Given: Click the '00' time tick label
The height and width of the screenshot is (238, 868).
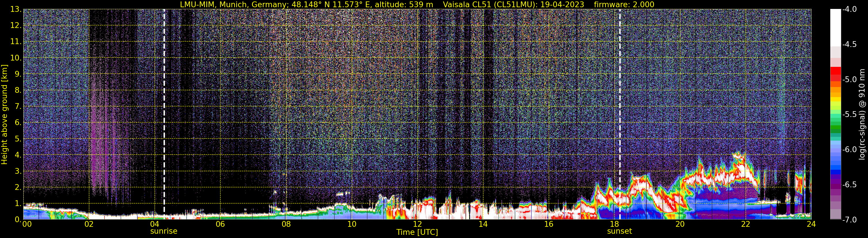Looking at the screenshot, I should pyautogui.click(x=26, y=224).
